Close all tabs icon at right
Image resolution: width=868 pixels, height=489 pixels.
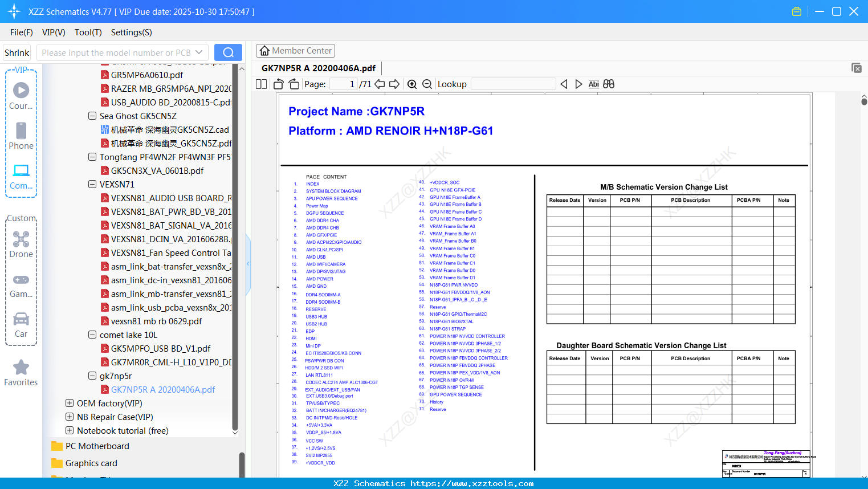[857, 68]
